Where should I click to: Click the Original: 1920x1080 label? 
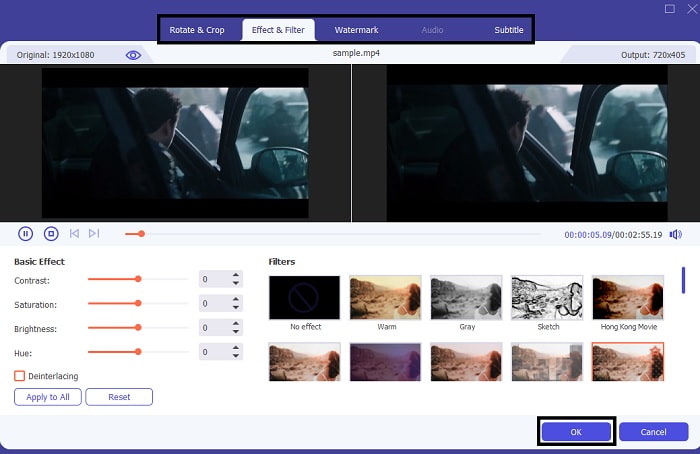(x=55, y=55)
